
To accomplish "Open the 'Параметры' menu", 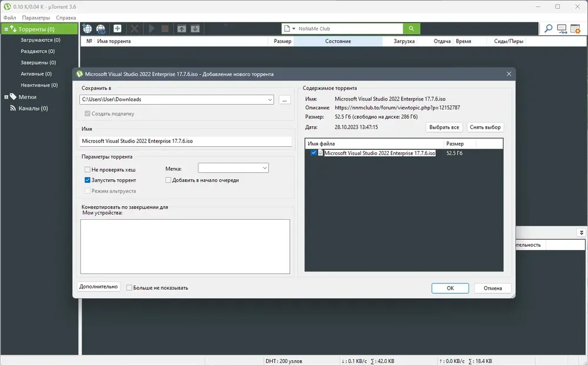I will click(x=36, y=18).
